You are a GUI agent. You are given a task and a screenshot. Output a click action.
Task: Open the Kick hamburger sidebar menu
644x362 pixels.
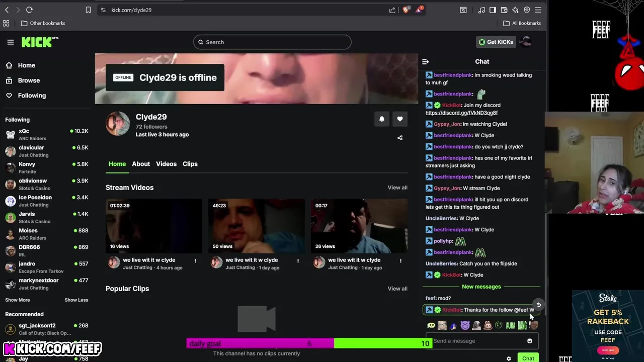[11, 42]
